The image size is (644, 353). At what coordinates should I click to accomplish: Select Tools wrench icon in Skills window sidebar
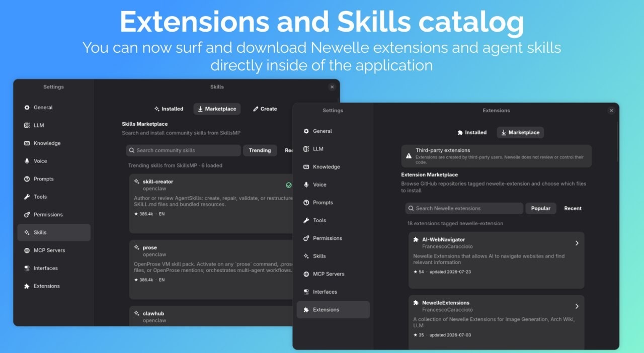[27, 197]
